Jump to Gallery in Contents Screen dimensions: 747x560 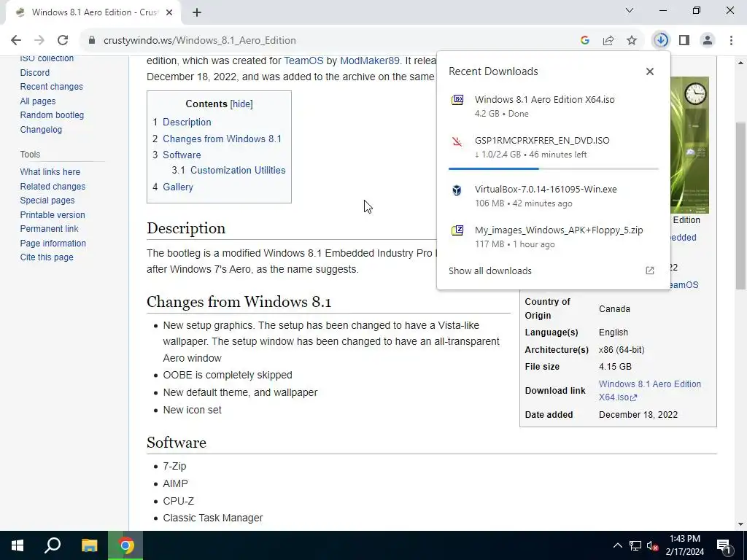178,187
